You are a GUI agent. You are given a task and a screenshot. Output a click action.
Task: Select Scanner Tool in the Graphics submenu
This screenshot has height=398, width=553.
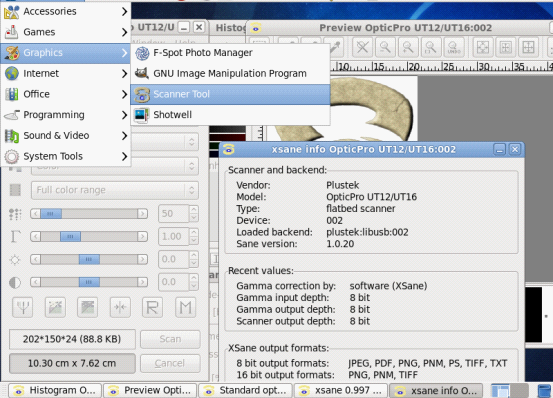(x=230, y=94)
